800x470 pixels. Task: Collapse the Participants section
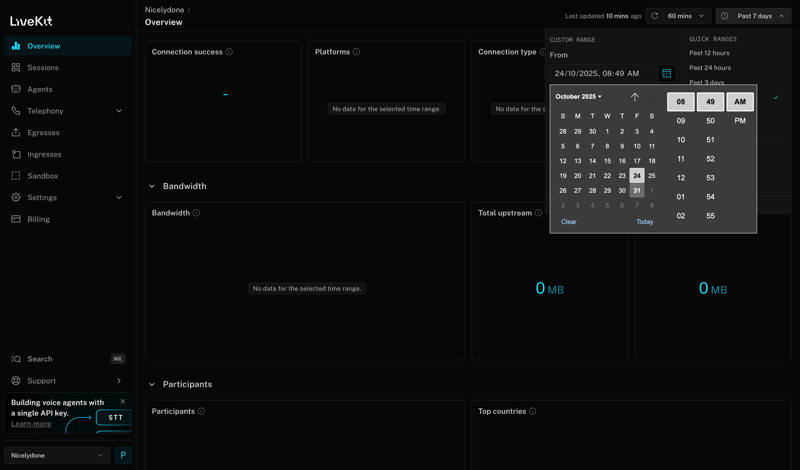[x=152, y=384]
